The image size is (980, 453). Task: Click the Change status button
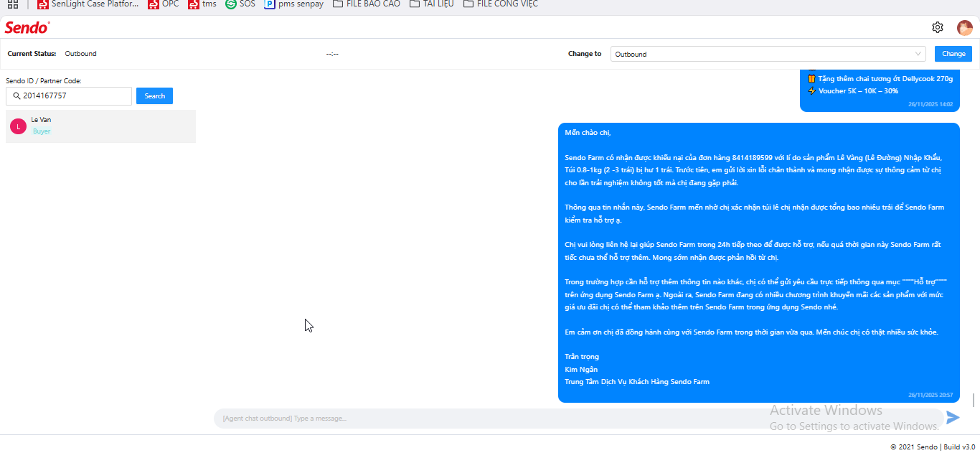953,54
